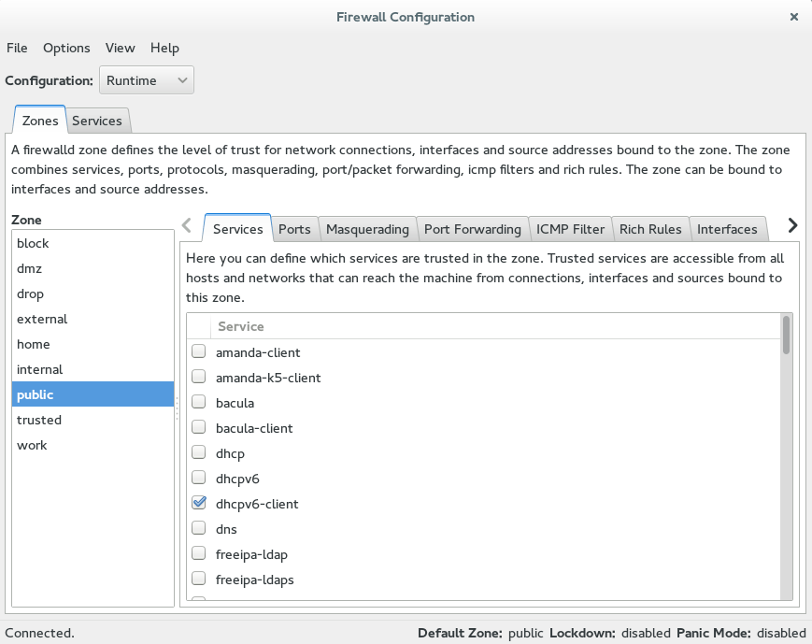
Task: Switch to the top-level Services tab
Action: 97,120
